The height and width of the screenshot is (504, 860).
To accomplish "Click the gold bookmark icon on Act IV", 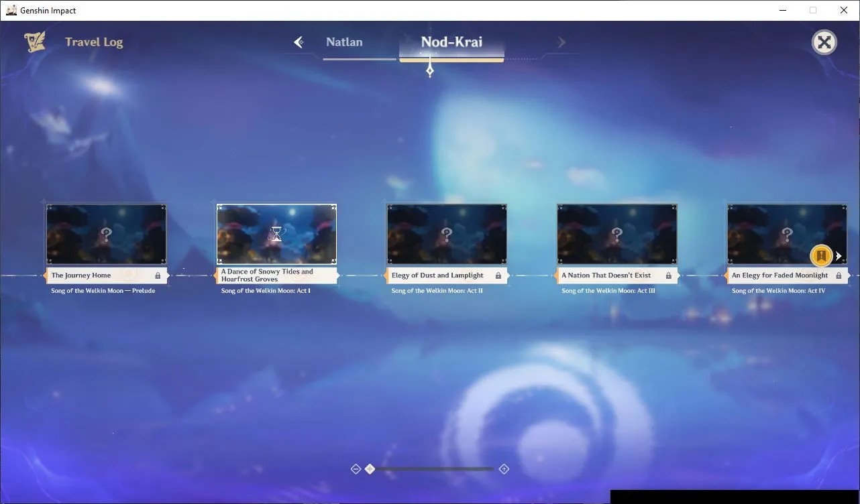I will point(821,255).
